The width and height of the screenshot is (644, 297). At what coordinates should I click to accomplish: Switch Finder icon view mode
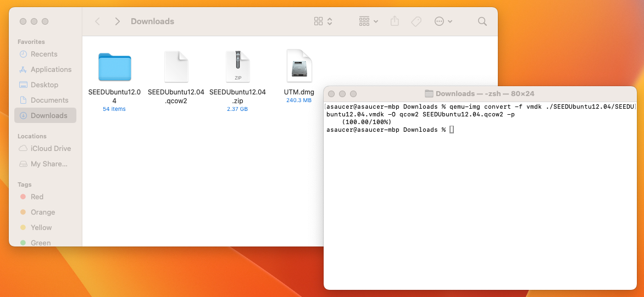pyautogui.click(x=323, y=21)
